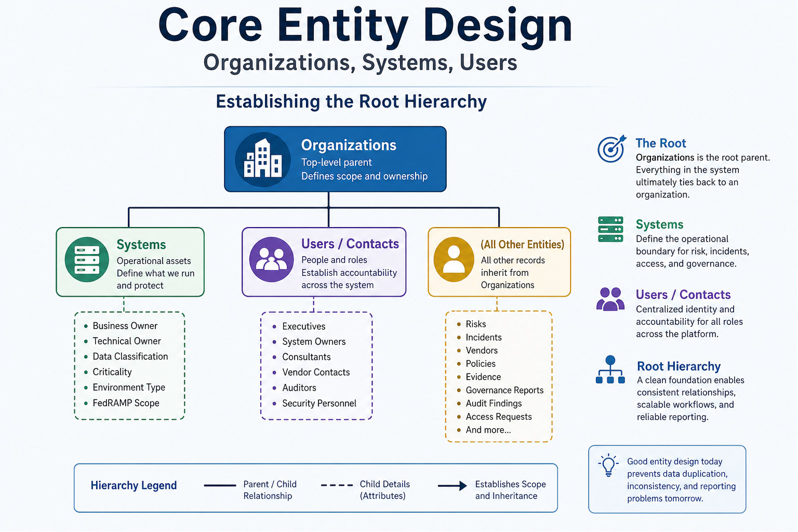Click the solid line Parent / Child legend symbol
798x532 pixels.
[x=220, y=485]
